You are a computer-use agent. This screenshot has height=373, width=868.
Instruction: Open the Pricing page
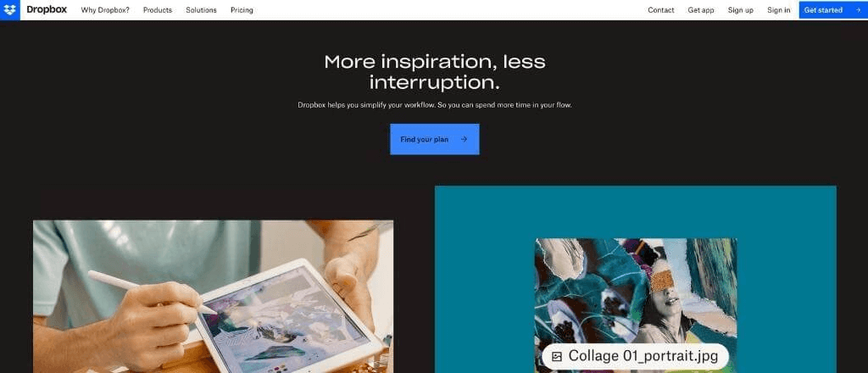242,10
